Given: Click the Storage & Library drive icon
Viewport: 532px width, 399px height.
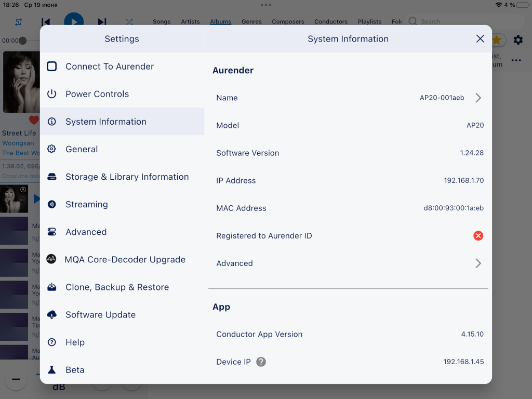Looking at the screenshot, I should [x=51, y=177].
